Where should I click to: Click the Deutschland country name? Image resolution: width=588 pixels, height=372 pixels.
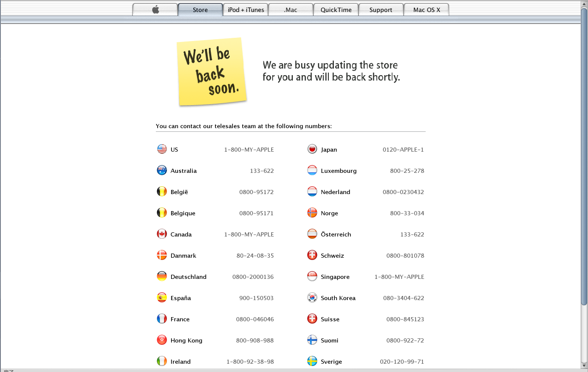click(x=189, y=277)
